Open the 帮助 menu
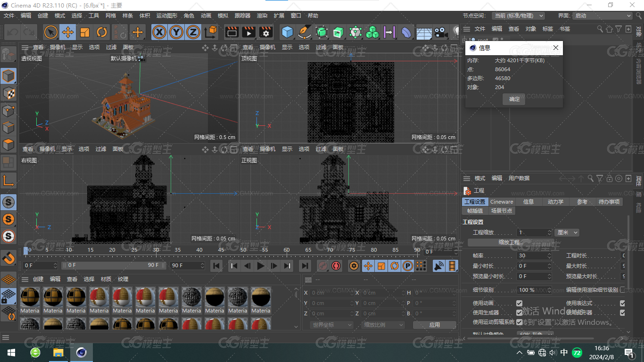This screenshot has width=644, height=362. [313, 16]
